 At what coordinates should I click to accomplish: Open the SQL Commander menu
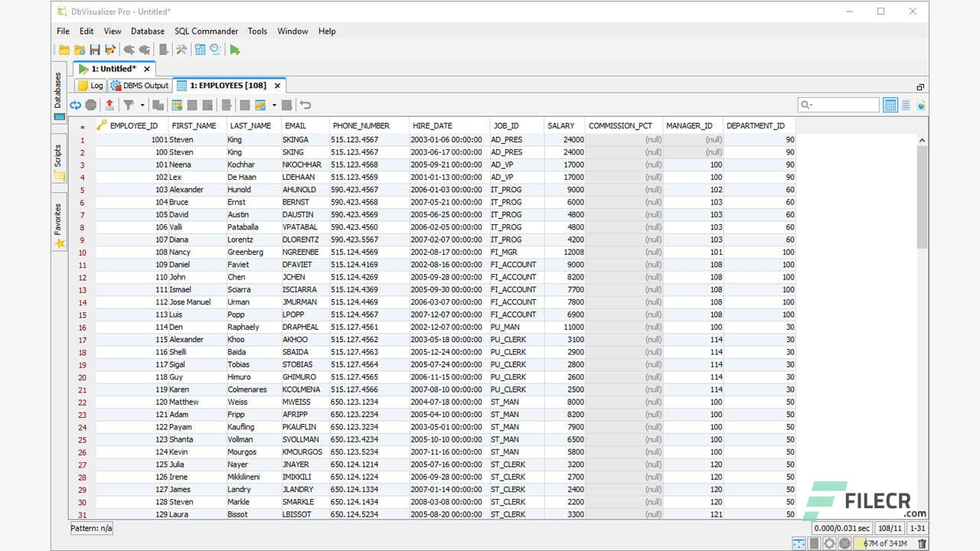(206, 31)
